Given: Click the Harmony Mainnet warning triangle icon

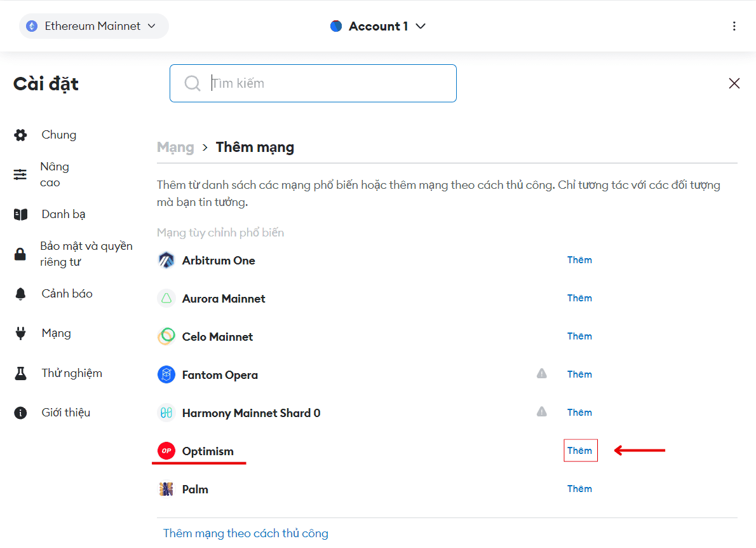Looking at the screenshot, I should tap(541, 412).
